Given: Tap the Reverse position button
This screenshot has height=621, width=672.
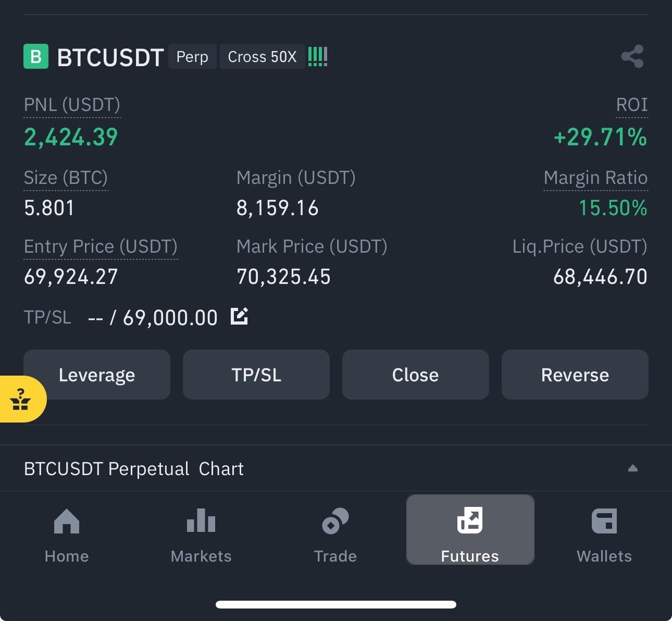Looking at the screenshot, I should (x=575, y=375).
